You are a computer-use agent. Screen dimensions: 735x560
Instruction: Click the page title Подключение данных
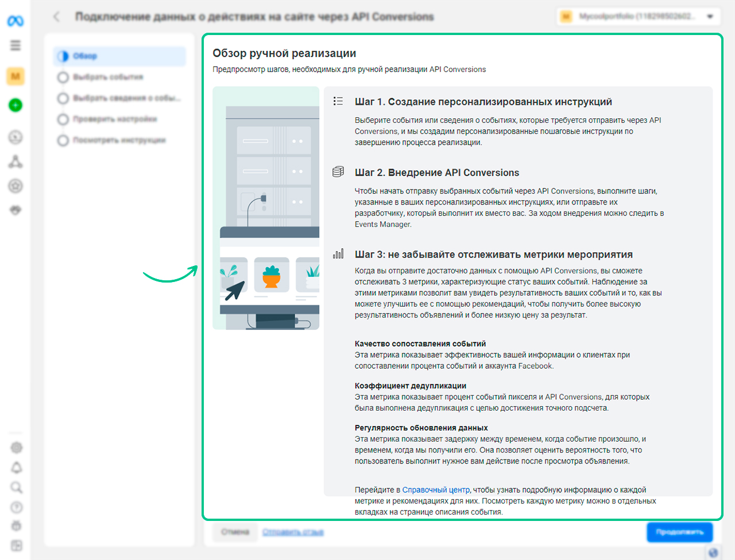[x=254, y=17]
